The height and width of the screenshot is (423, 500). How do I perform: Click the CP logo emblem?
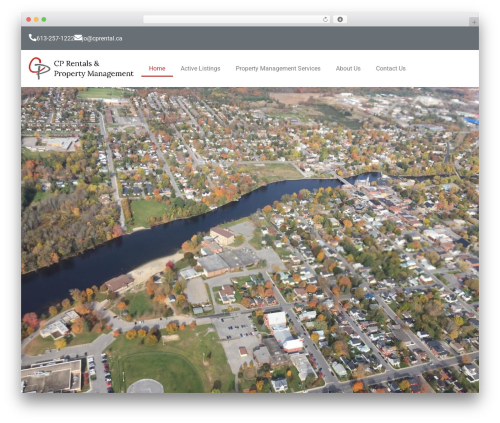[39, 68]
